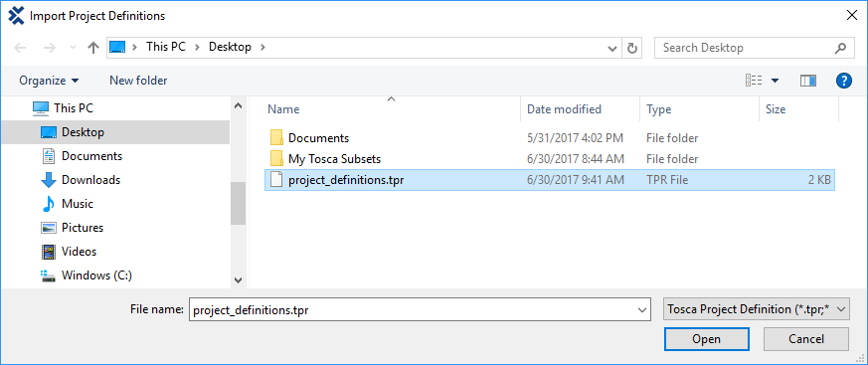Expand the address bar previous locations chevron
This screenshot has height=365, width=868.
click(x=612, y=48)
